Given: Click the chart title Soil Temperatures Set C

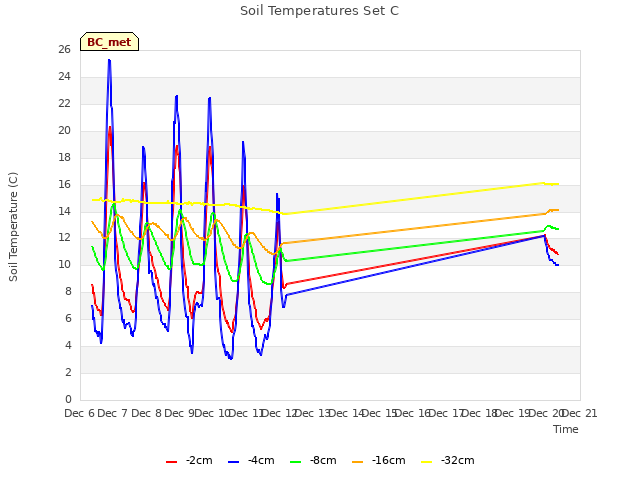Looking at the screenshot, I should pyautogui.click(x=320, y=11).
